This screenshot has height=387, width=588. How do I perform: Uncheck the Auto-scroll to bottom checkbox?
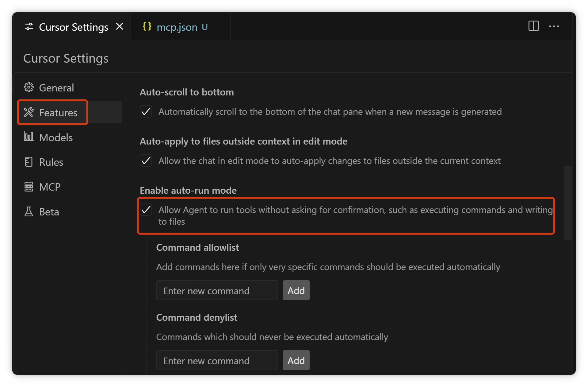click(x=146, y=111)
